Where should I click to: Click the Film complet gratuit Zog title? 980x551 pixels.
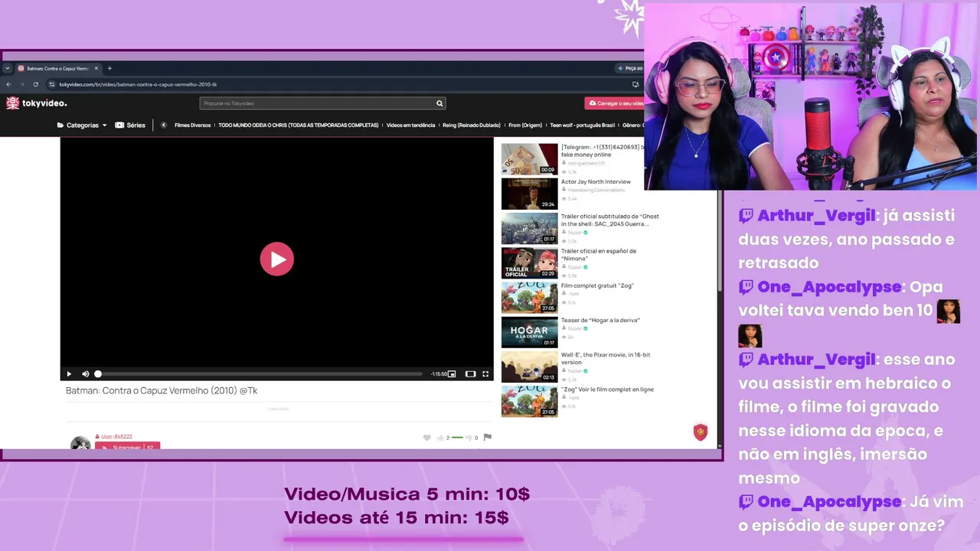[x=597, y=286]
